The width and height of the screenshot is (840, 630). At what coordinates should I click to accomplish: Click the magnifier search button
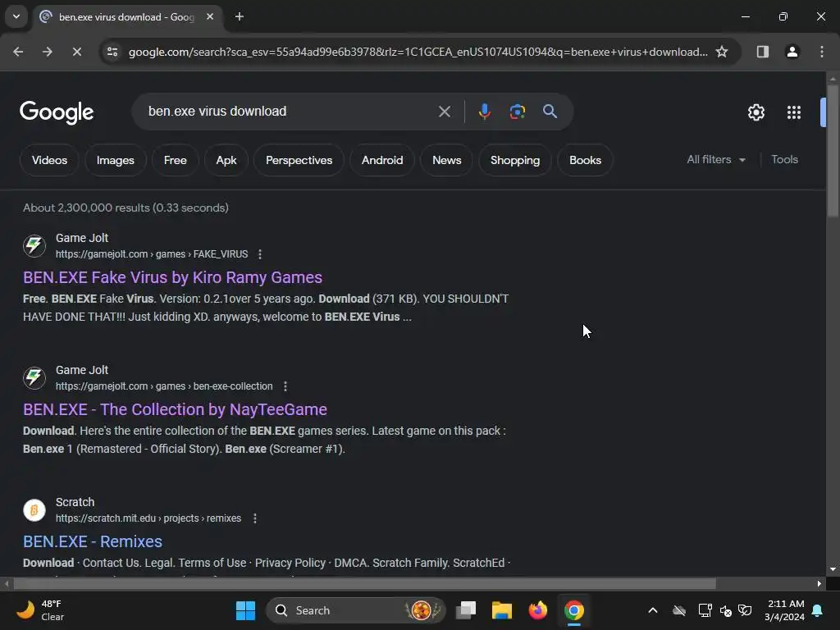pyautogui.click(x=550, y=112)
